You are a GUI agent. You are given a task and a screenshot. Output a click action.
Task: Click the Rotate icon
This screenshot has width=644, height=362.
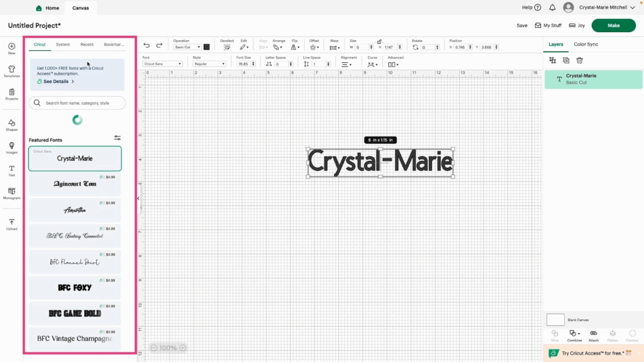pyautogui.click(x=416, y=48)
